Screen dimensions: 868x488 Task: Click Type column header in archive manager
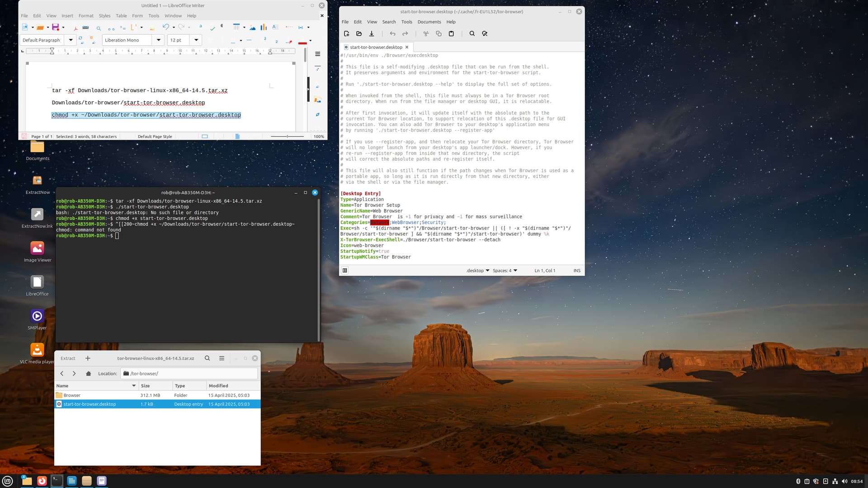189,386
